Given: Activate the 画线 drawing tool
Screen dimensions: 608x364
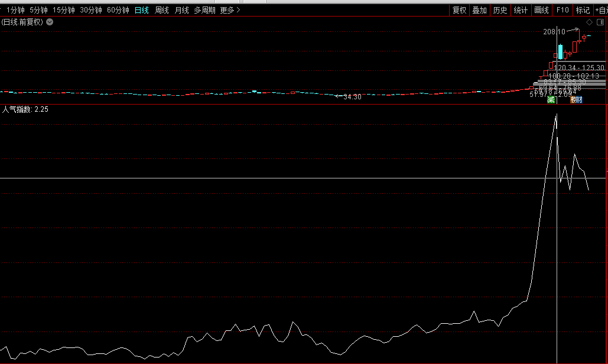Looking at the screenshot, I should pyautogui.click(x=541, y=10).
